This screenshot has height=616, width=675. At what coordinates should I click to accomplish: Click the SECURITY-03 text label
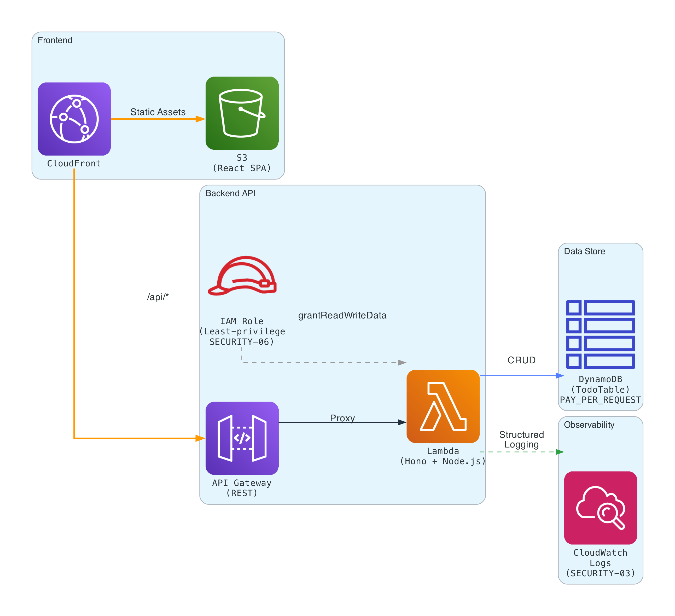601,573
